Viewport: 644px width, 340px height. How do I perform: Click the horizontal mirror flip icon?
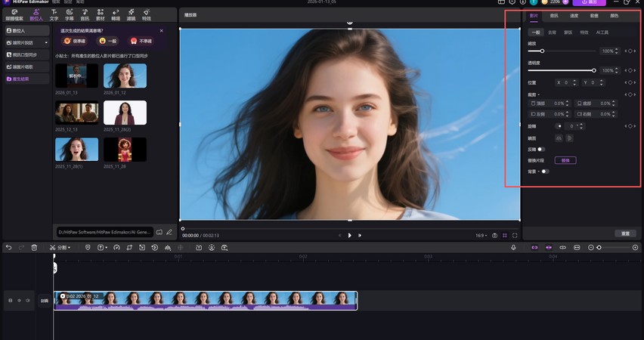click(x=559, y=138)
